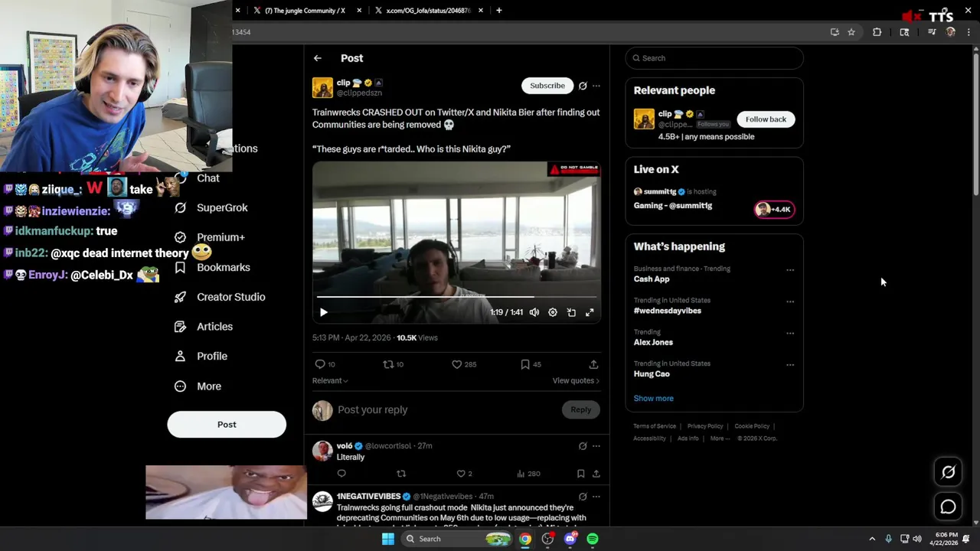Show hidden system tray icons
This screenshot has height=551, width=980.
click(872, 539)
